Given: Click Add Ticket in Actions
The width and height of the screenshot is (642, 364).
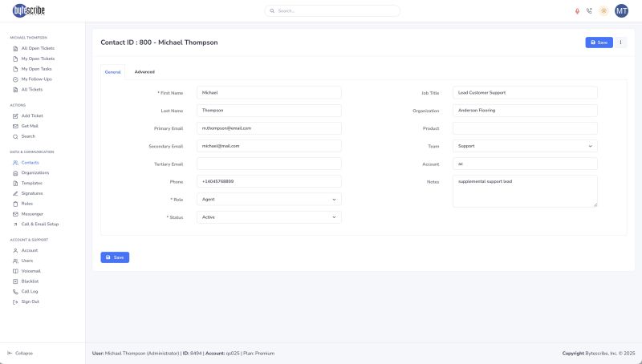Looking at the screenshot, I should [x=32, y=115].
